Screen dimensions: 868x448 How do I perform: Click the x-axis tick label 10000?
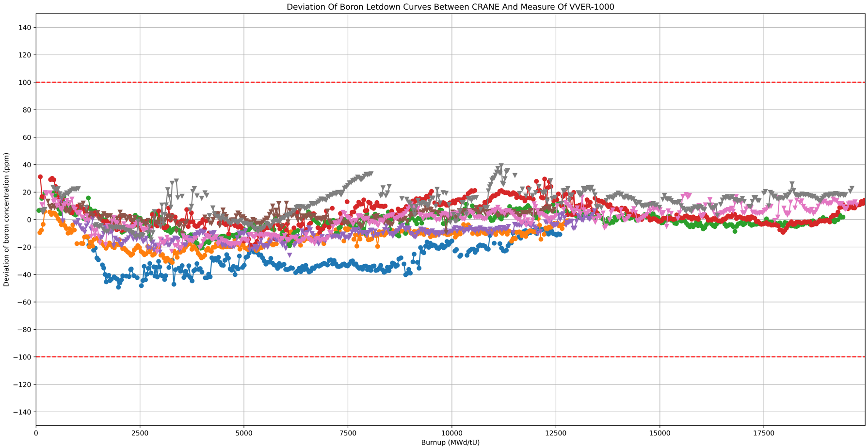point(452,433)
